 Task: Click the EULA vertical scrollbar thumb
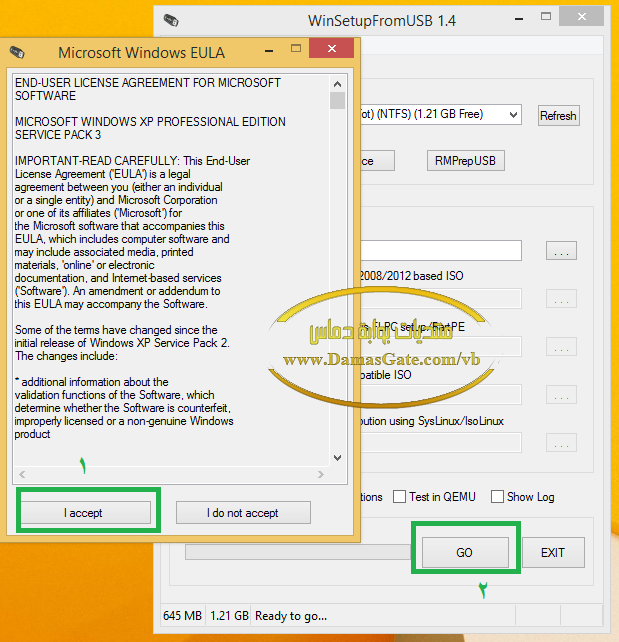point(337,101)
